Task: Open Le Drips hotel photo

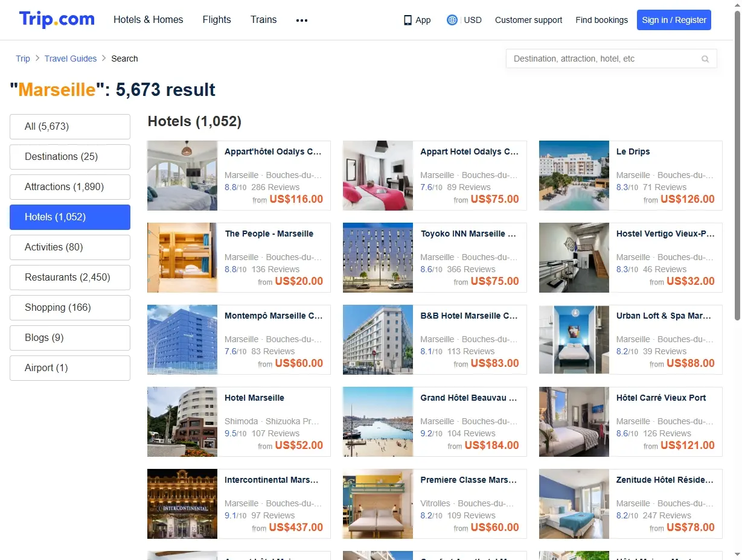Action: click(574, 176)
